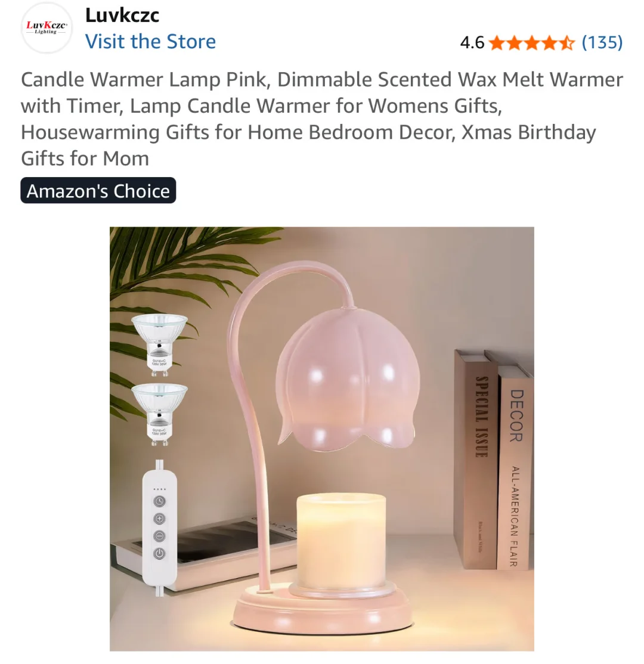The width and height of the screenshot is (644, 664).
Task: Click the 4.6 rating number
Action: [472, 43]
